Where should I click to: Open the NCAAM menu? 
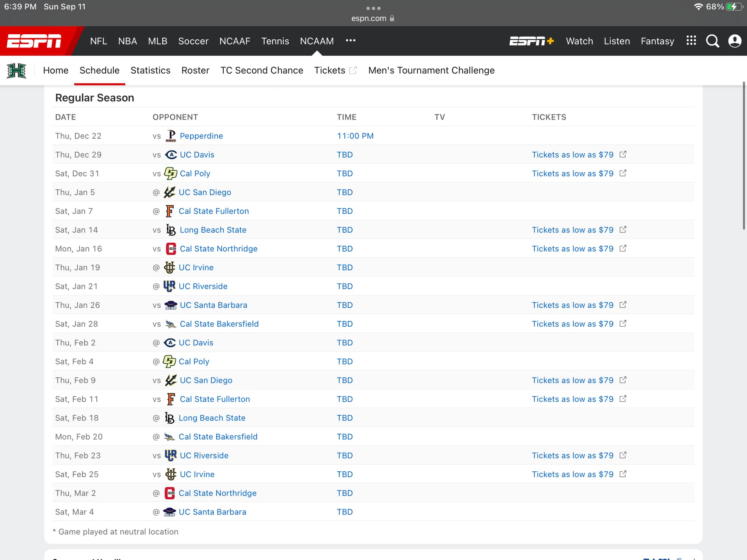(x=317, y=41)
